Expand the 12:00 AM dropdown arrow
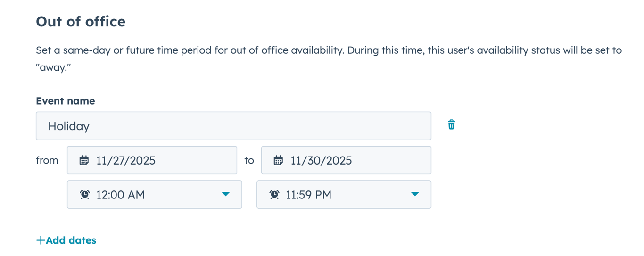 (226, 194)
